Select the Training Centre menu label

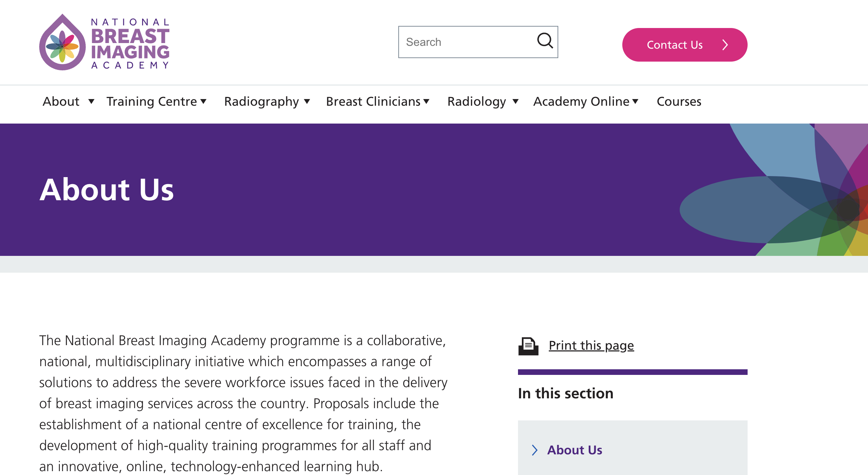152,102
